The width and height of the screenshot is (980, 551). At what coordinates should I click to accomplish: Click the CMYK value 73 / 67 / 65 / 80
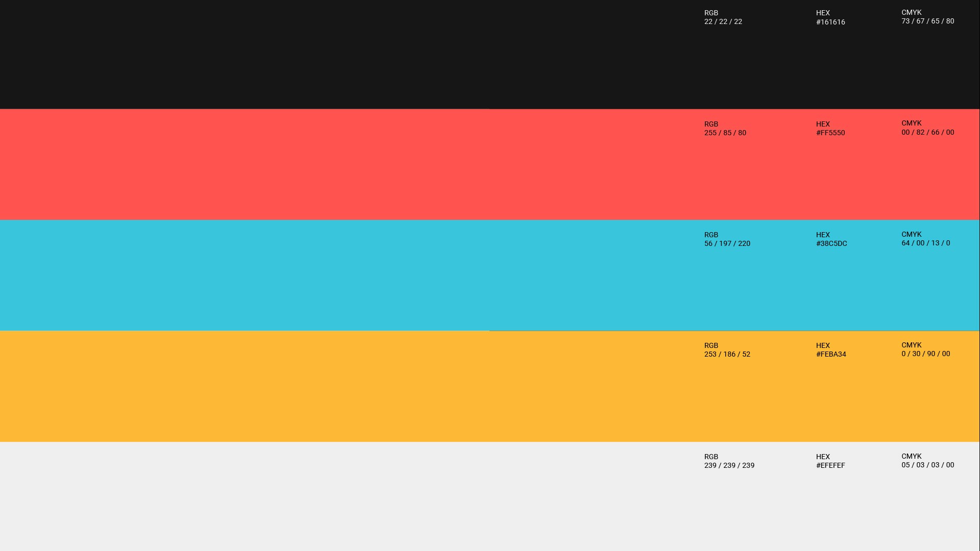[927, 21]
